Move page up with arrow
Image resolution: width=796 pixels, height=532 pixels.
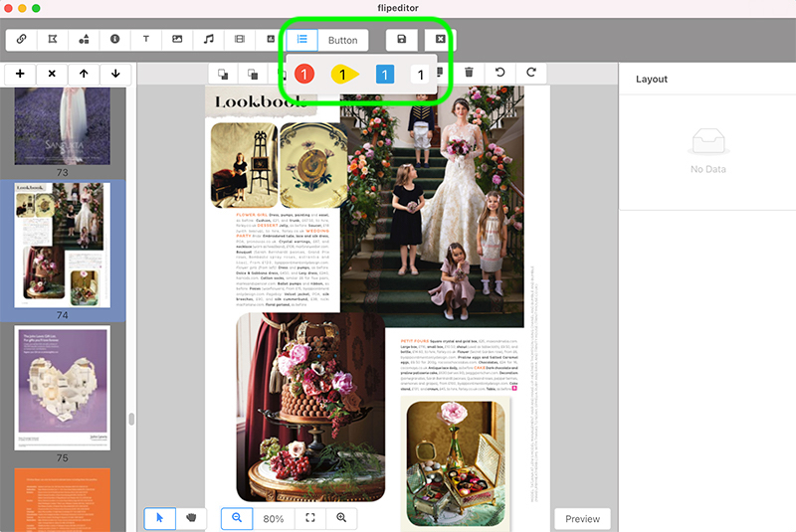pos(84,74)
